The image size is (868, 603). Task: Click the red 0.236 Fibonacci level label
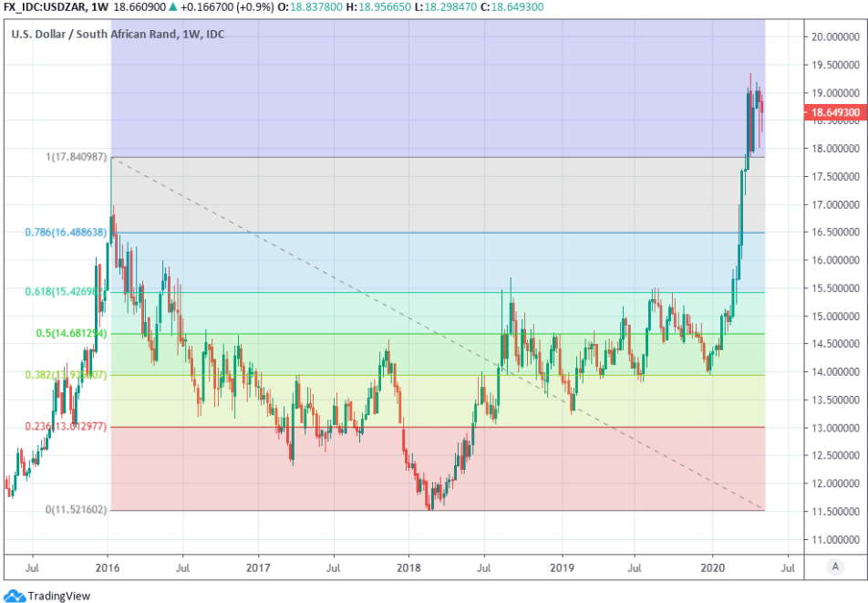point(66,427)
